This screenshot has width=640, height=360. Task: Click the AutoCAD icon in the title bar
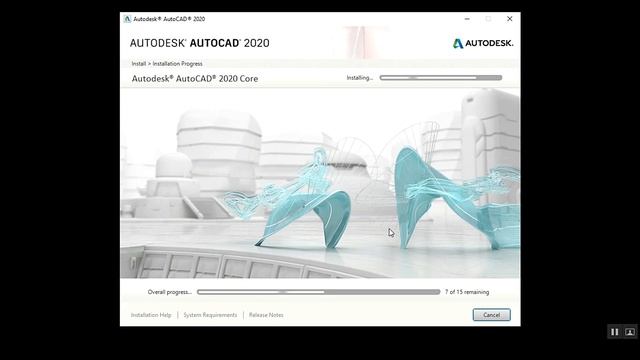point(127,19)
